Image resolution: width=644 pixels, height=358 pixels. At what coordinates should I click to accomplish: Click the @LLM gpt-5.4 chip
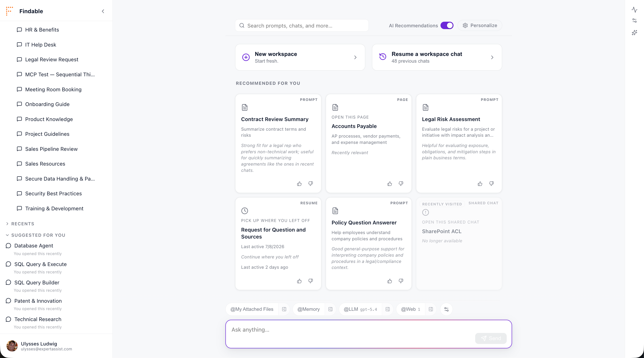pos(360,309)
